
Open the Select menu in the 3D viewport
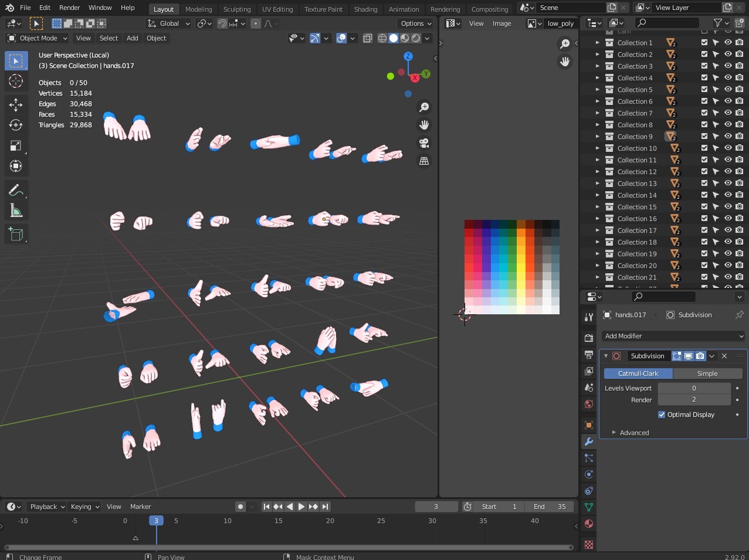(109, 38)
